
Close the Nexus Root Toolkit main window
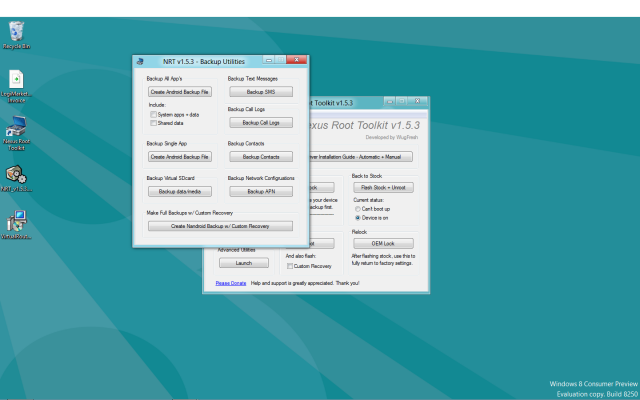(417, 101)
